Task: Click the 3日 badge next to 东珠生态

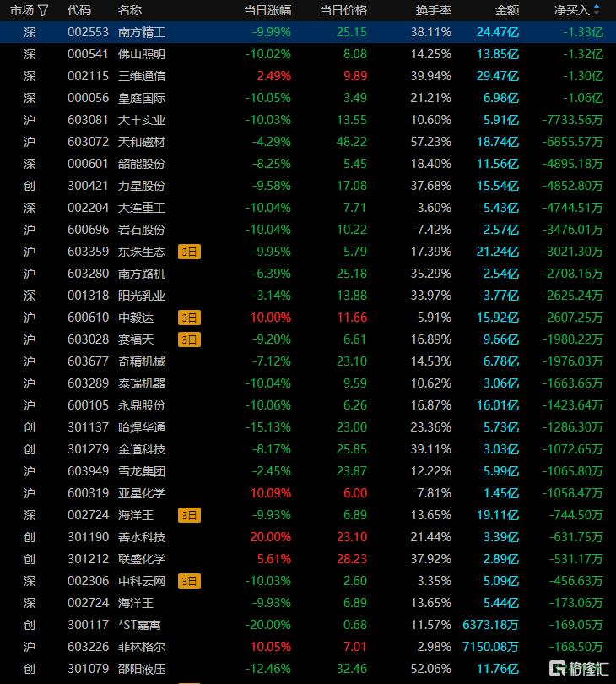Action: (x=189, y=252)
